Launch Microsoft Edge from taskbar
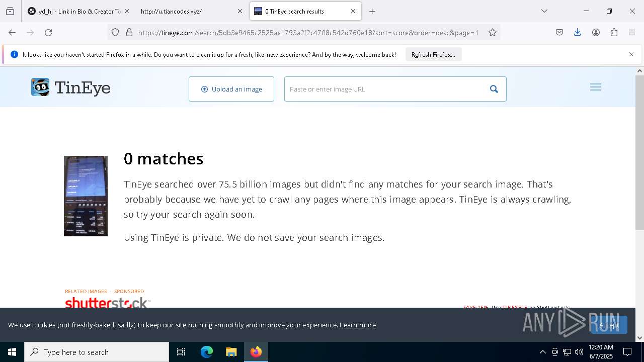The width and height of the screenshot is (644, 362). pos(207,352)
